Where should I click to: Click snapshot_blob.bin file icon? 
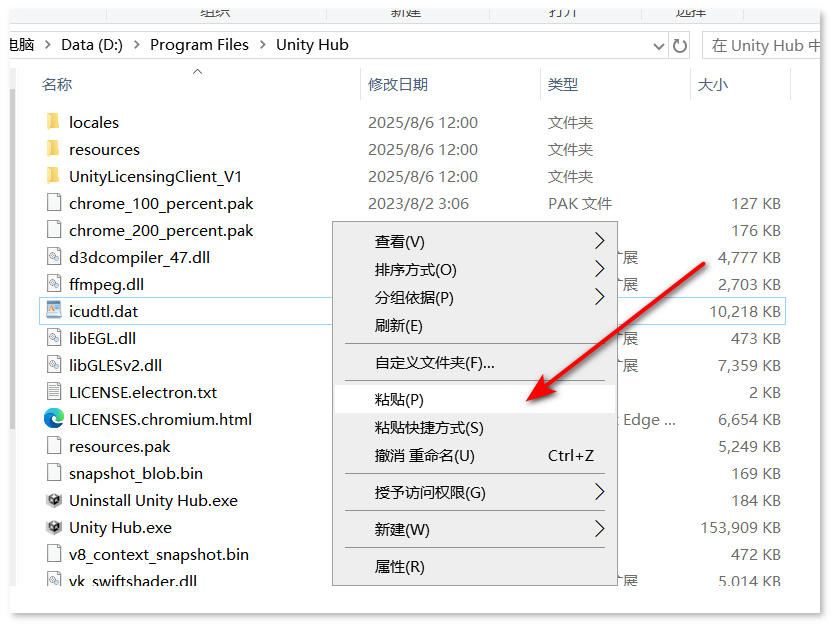(54, 473)
